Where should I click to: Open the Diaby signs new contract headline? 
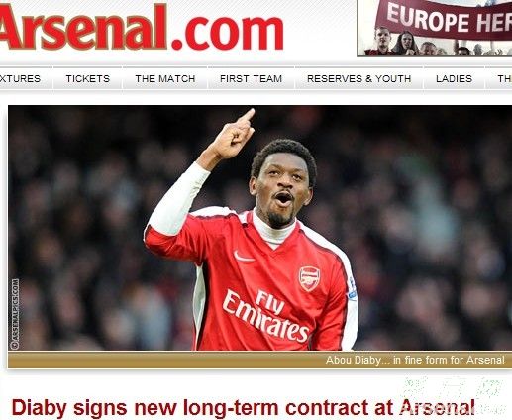pos(244,407)
